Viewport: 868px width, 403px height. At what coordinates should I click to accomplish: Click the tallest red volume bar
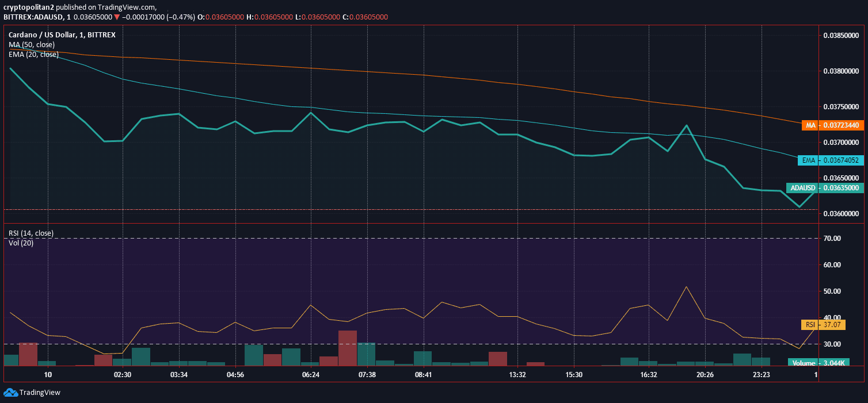pyautogui.click(x=347, y=348)
